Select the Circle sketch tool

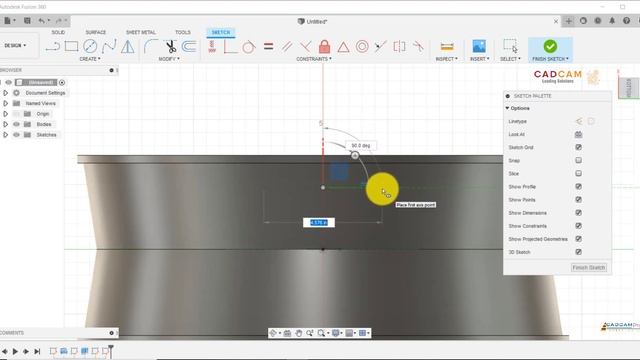[90, 47]
